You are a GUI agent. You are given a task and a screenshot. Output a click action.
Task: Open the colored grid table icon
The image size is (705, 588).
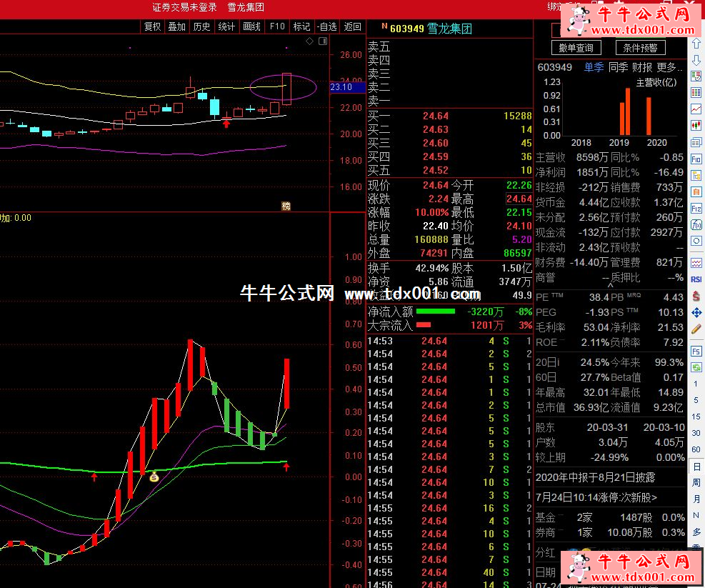(x=696, y=93)
